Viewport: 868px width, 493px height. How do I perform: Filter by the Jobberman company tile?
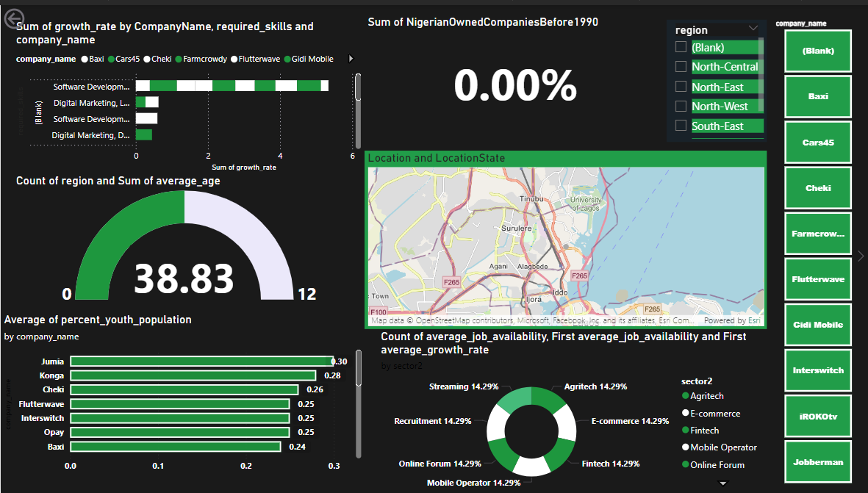pos(818,461)
